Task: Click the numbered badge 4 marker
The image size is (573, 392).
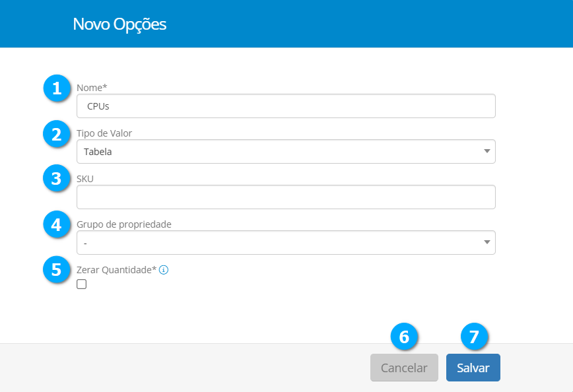Action: click(57, 225)
